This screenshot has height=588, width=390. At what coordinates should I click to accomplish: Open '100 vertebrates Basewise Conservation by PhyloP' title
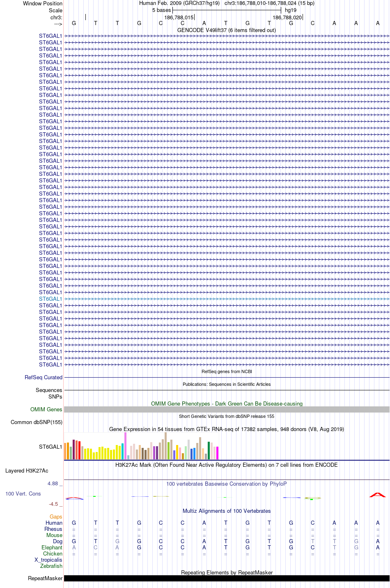tap(227, 484)
